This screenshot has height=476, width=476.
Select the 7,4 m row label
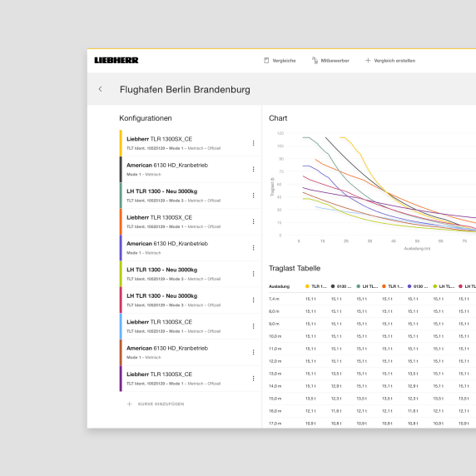click(x=274, y=299)
